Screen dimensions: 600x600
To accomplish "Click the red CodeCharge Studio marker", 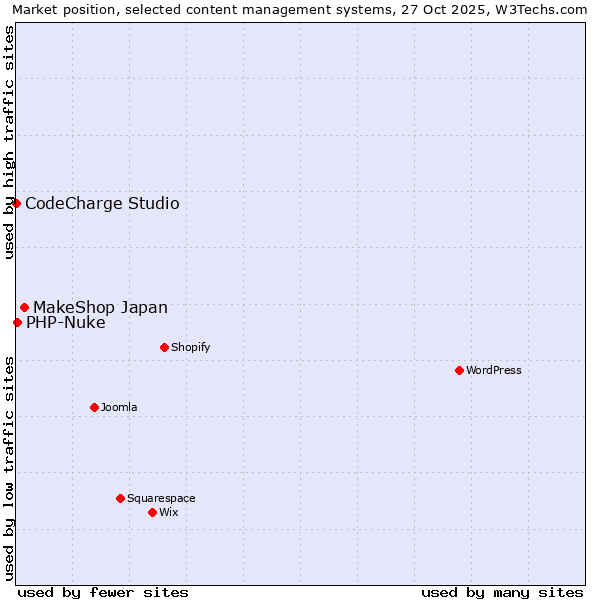I will click(x=16, y=203).
